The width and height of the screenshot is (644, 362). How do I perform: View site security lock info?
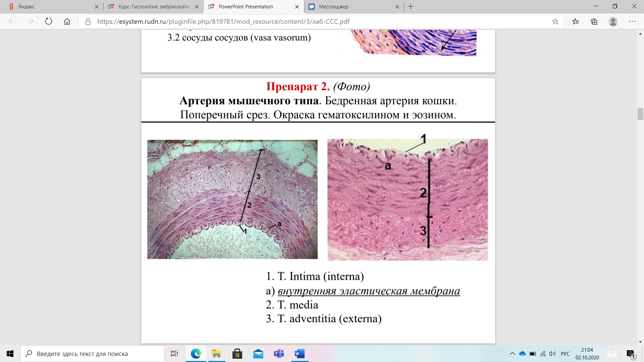coord(88,21)
